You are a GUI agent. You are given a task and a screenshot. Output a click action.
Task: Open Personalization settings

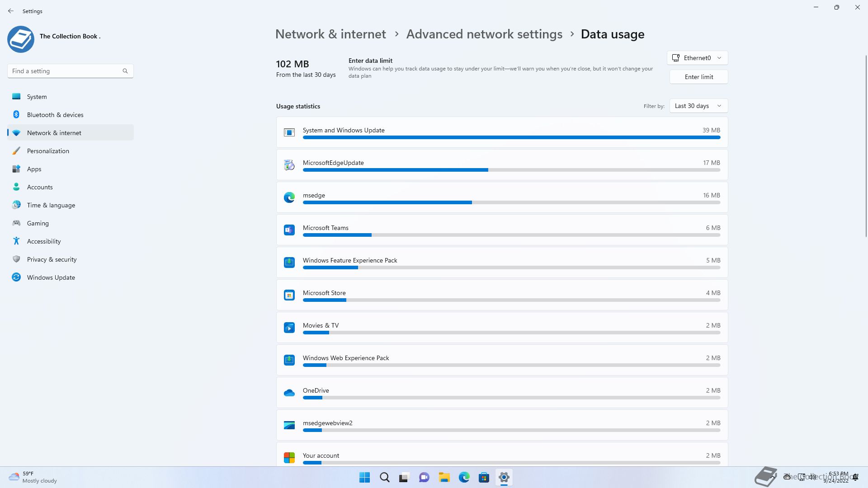71,151
